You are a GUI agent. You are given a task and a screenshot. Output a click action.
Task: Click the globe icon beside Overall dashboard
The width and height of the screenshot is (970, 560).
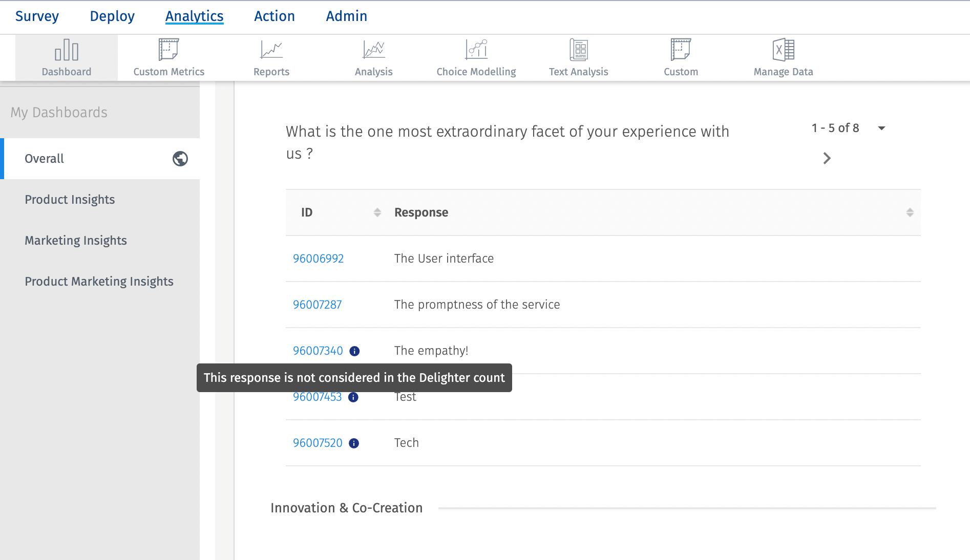180,159
